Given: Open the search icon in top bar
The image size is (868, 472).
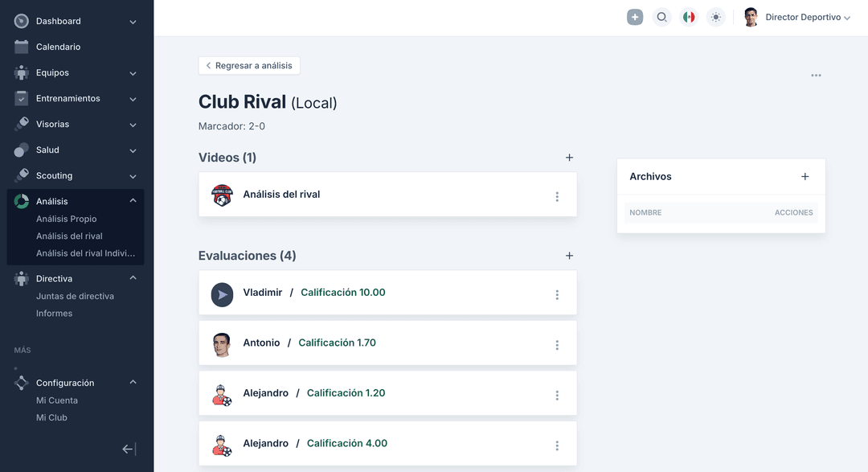Looking at the screenshot, I should tap(661, 17).
